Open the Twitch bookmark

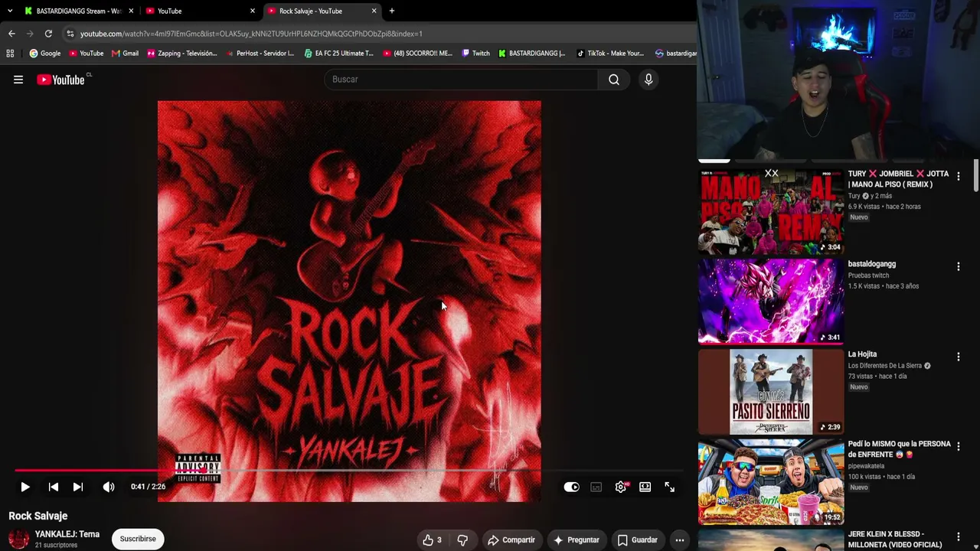pyautogui.click(x=475, y=54)
